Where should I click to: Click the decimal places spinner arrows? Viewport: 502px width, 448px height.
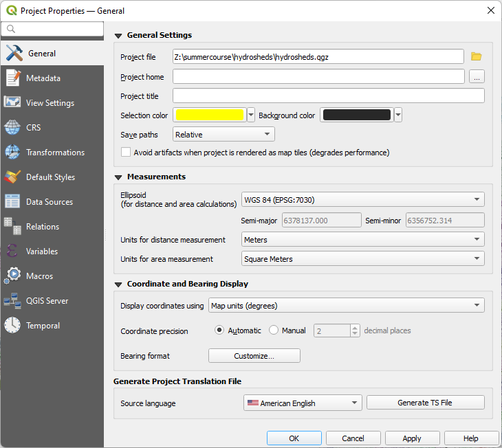coord(355,331)
